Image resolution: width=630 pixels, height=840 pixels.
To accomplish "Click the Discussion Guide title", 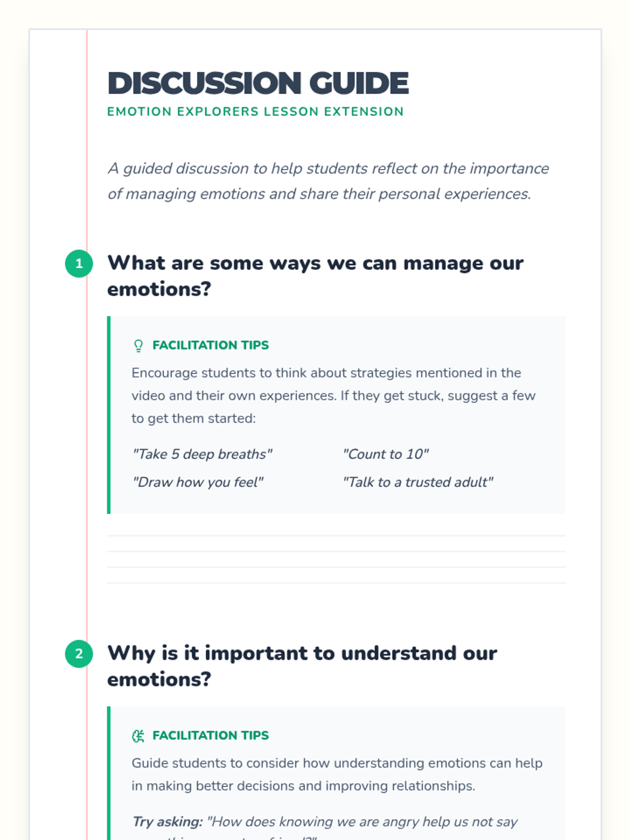I will pyautogui.click(x=258, y=83).
